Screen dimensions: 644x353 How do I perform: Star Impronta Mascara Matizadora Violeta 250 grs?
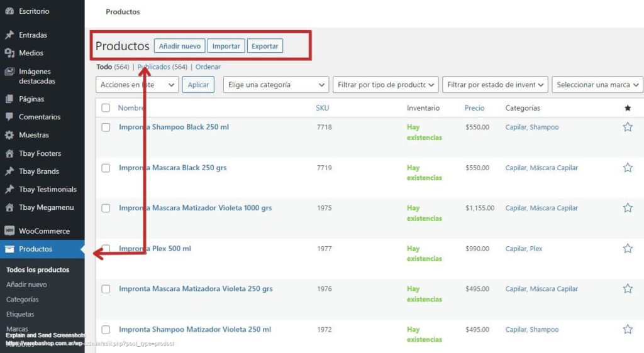[x=628, y=289]
